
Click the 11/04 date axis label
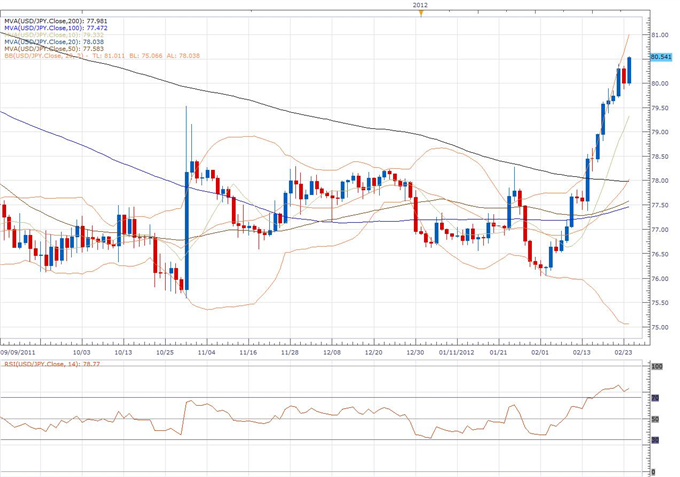[206, 352]
